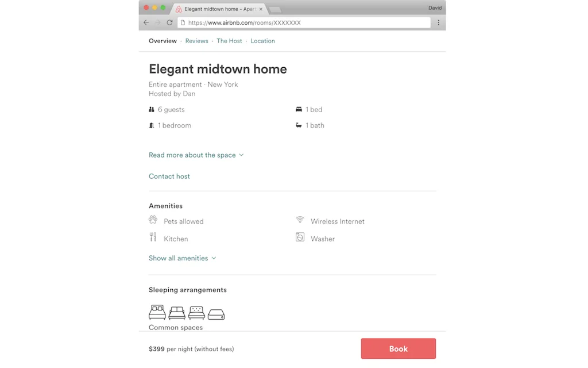Select the Wireless Internet amenity icon
Viewport: 588px width, 368px height.
point(300,220)
